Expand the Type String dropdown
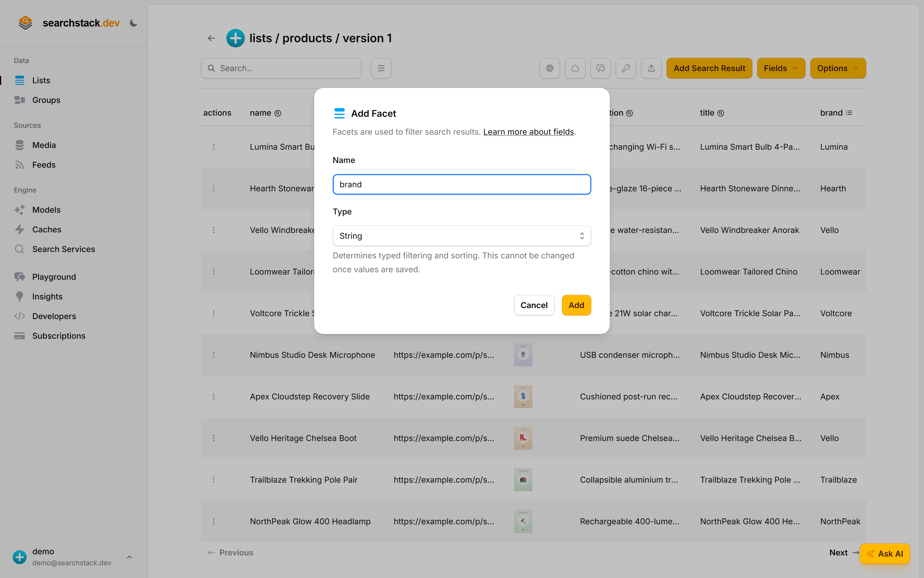 [x=462, y=236]
